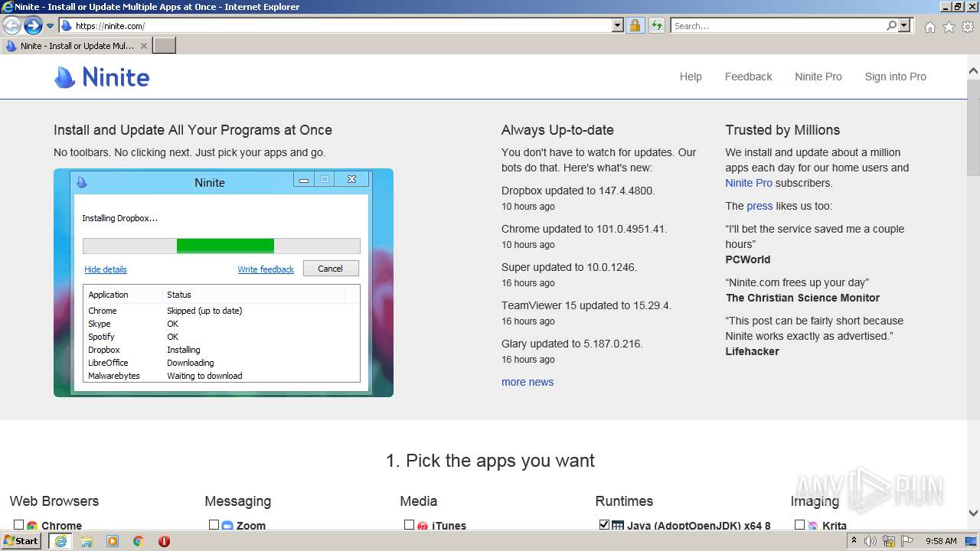The height and width of the screenshot is (551, 980).
Task: Click the Ninite logo
Action: [x=102, y=77]
